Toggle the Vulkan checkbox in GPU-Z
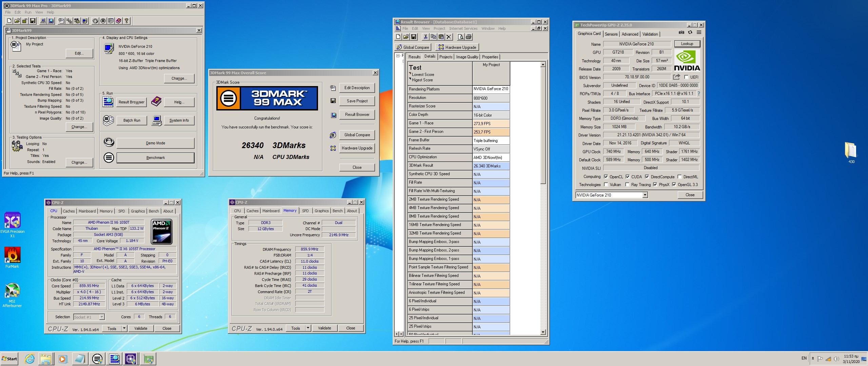This screenshot has height=366, width=868. point(606,185)
